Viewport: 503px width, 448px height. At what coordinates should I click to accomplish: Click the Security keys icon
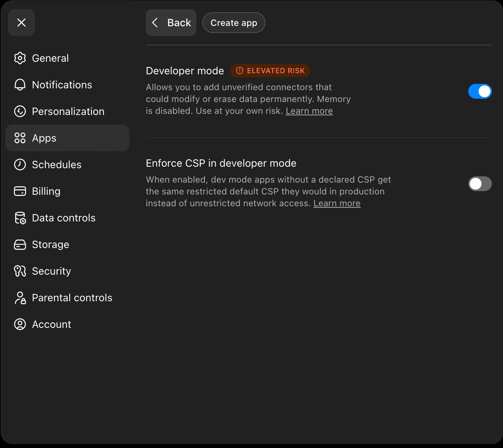(x=20, y=271)
